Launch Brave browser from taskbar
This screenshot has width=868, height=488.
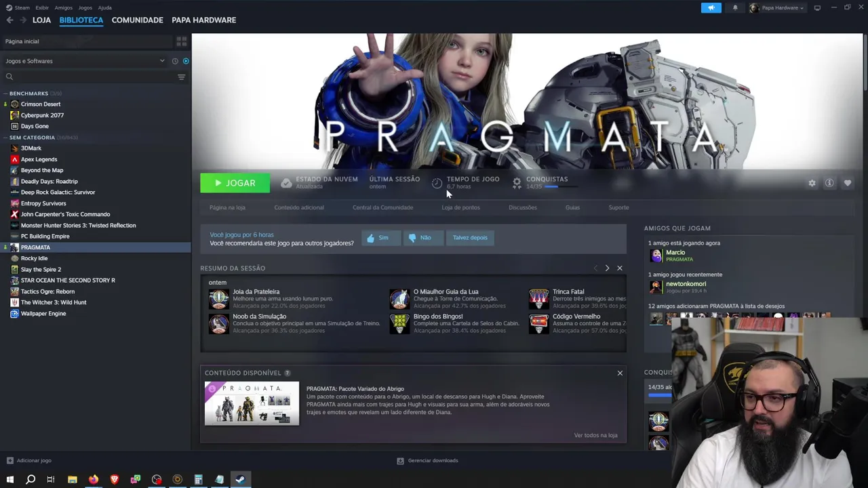[x=115, y=480]
